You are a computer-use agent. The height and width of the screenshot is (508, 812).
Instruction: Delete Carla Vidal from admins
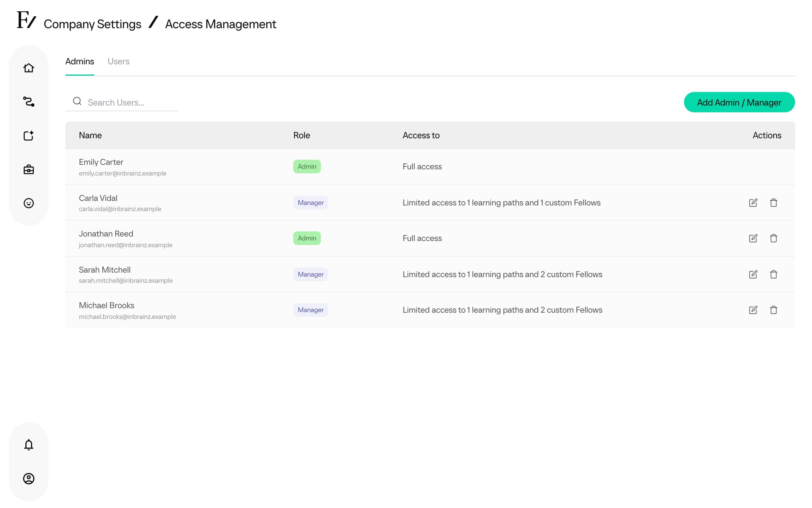pos(773,203)
